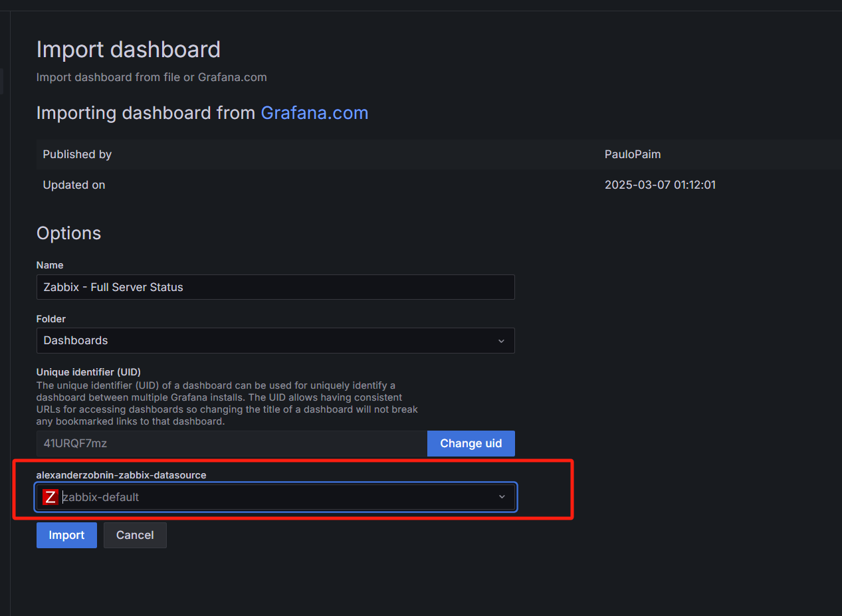Image resolution: width=842 pixels, height=616 pixels.
Task: Click the Import button
Action: (x=66, y=535)
